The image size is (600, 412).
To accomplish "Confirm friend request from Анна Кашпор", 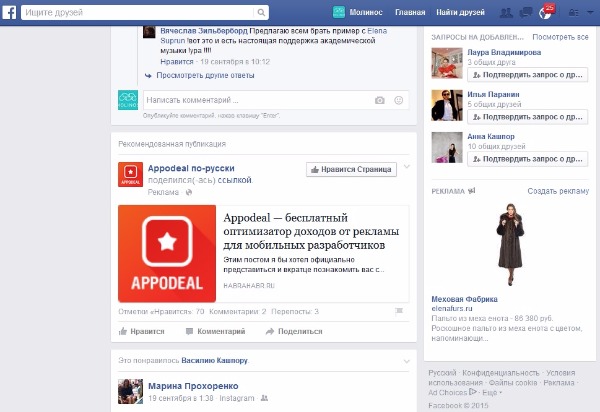I will tap(527, 159).
